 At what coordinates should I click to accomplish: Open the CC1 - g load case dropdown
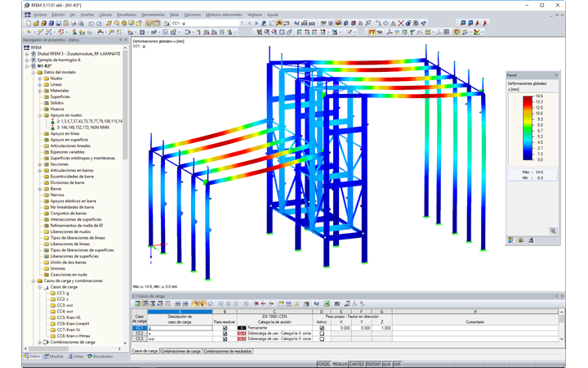242,23
